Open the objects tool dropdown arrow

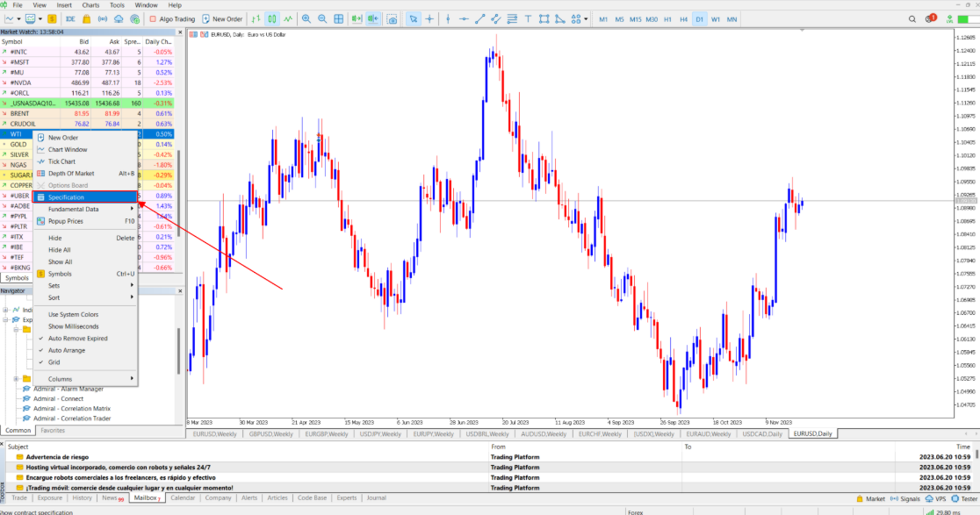(x=586, y=19)
